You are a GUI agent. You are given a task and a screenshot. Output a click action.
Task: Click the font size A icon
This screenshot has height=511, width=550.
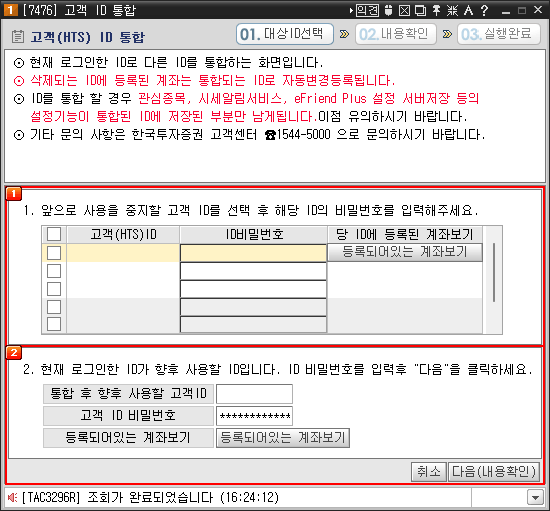(x=468, y=11)
